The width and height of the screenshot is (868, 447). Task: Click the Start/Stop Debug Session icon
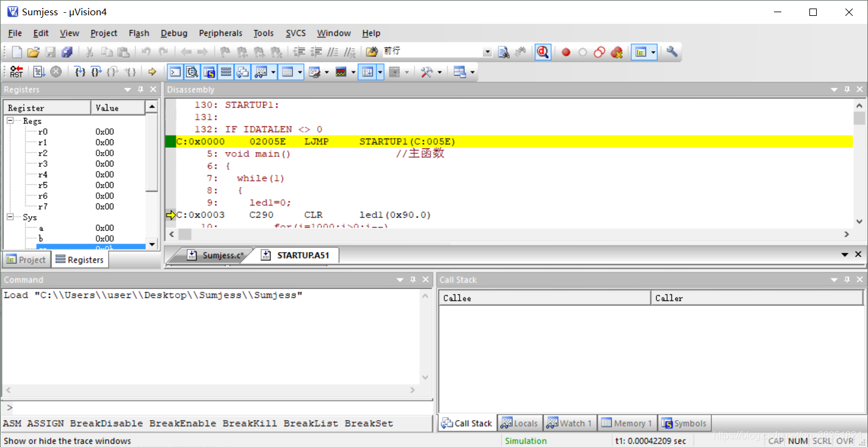[x=543, y=53]
